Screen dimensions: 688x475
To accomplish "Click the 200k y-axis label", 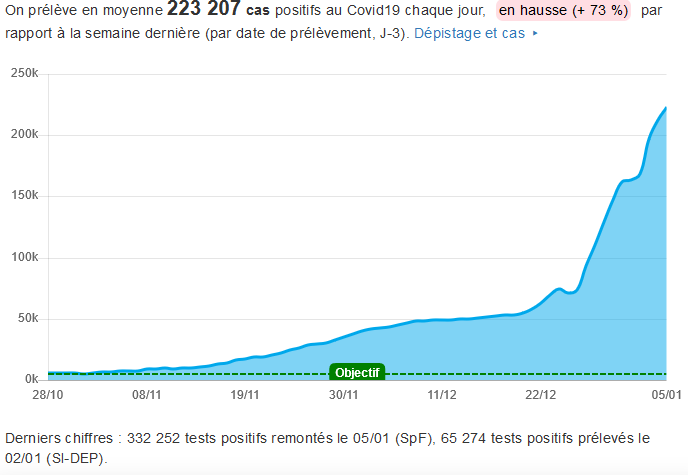I will 23,135.
